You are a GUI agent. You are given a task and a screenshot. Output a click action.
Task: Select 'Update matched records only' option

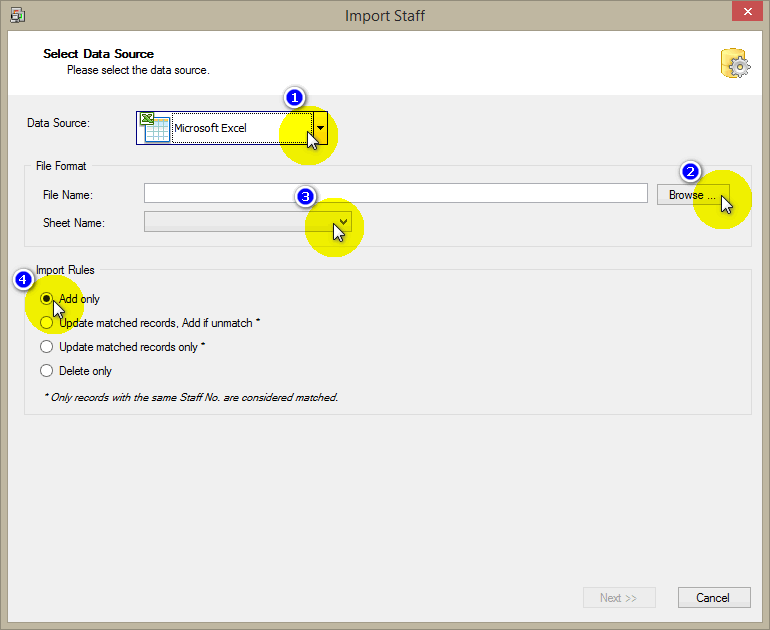[47, 347]
